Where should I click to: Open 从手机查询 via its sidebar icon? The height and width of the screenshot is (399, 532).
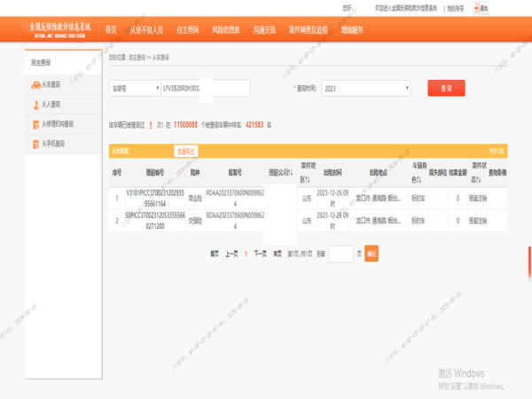coord(35,145)
